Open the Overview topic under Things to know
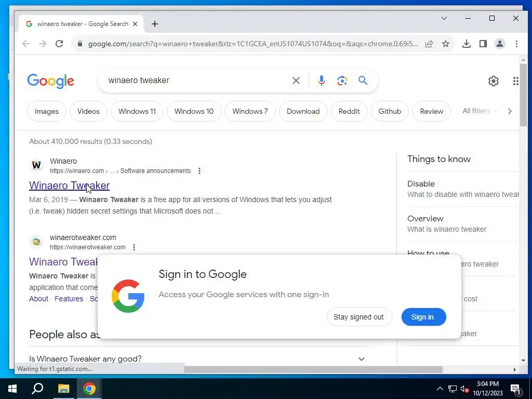This screenshot has width=532, height=399. 463,224
